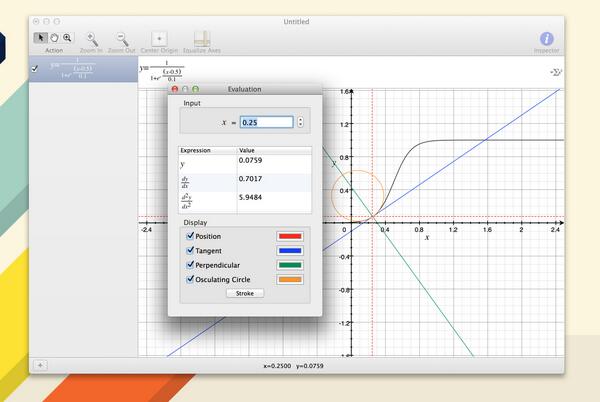Click the Equalize Axes toolbar icon
This screenshot has width=600, height=402.
coord(202,39)
